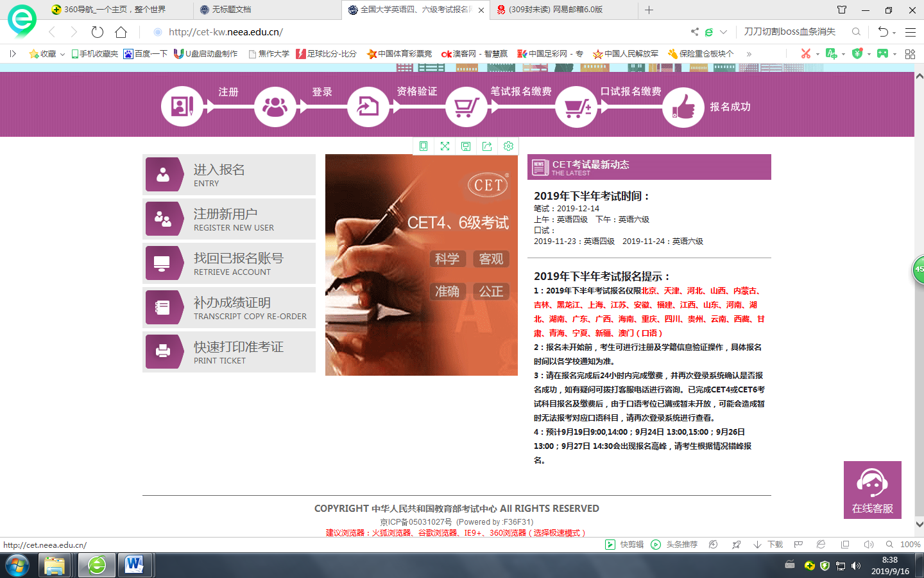Expand the bookmarks bar overflow chevron

pos(749,54)
